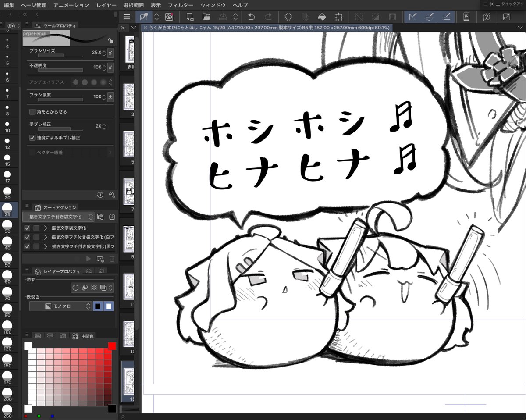This screenshot has height=420, width=526.
Task: Fill the selection with paint bucket icon
Action: pyautogui.click(x=322, y=17)
